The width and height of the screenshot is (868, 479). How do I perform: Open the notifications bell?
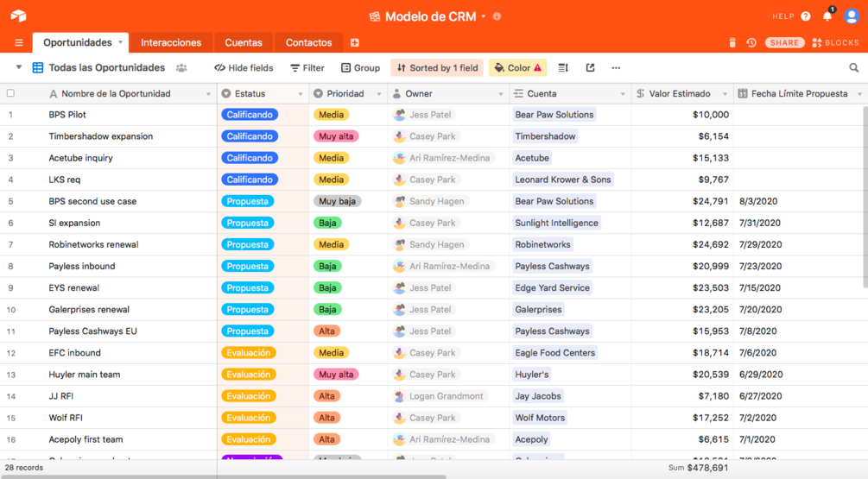point(827,16)
